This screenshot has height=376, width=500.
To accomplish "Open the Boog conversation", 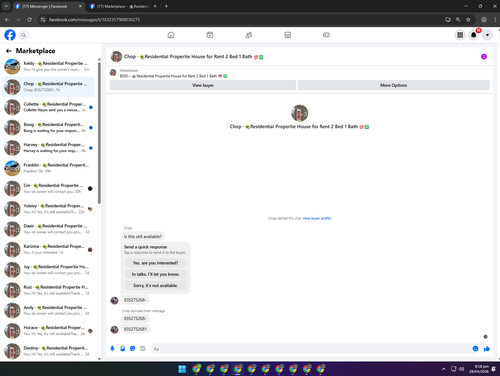I will coord(49,127).
